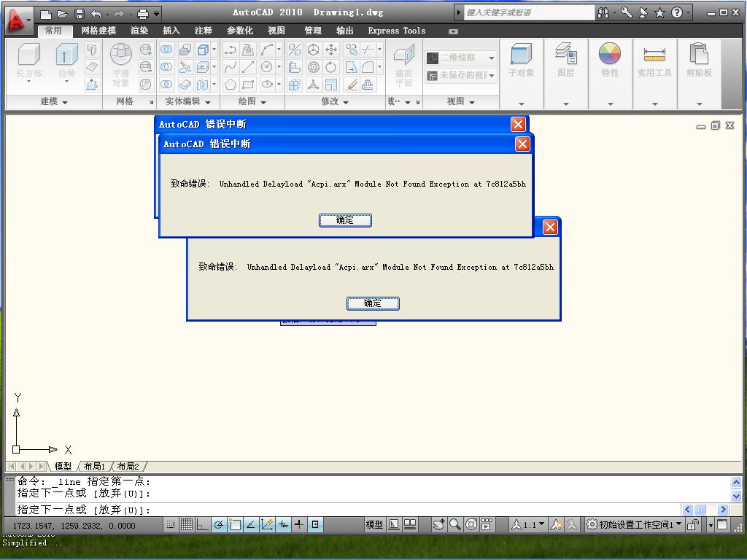Image resolution: width=747 pixels, height=560 pixels.
Task: Click the Undo arrow icon
Action: [x=96, y=14]
